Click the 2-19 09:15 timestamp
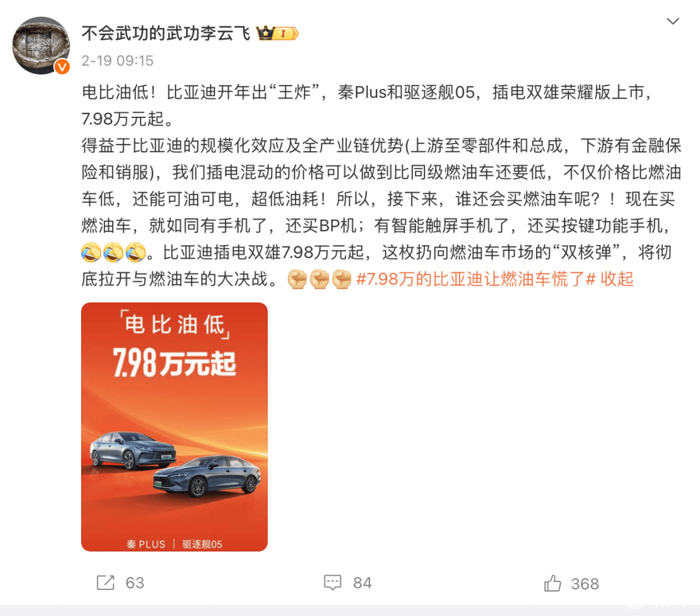This screenshot has width=700, height=616. coord(117,60)
